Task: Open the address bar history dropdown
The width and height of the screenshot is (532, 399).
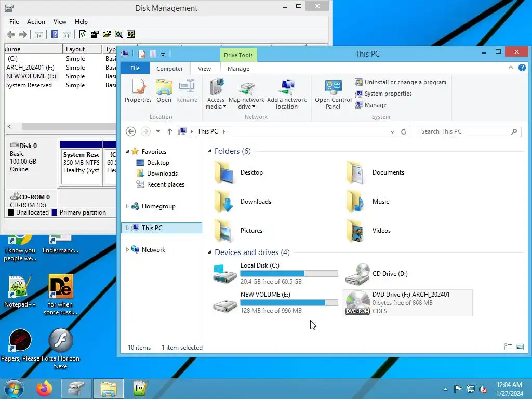Action: click(392, 131)
